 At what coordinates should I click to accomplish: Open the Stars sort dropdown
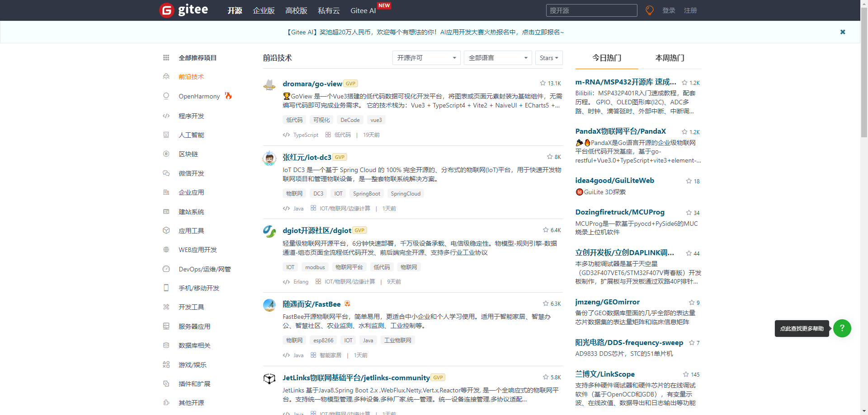[549, 58]
